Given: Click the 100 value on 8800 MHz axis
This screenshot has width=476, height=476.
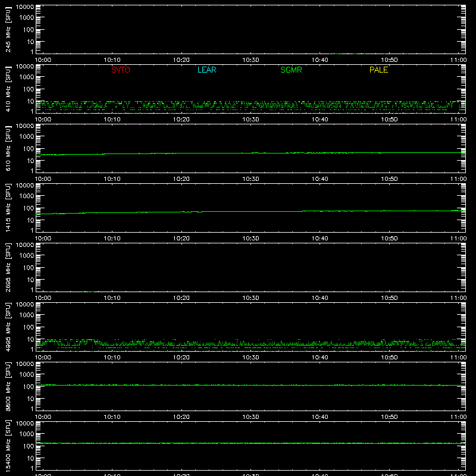Looking at the screenshot, I should [x=29, y=387].
